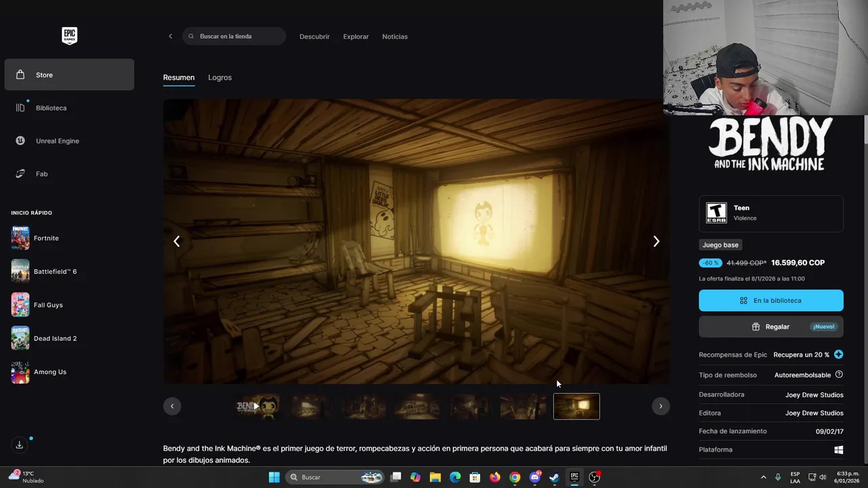Click the INICIO RÁPIDO heading
This screenshot has height=488, width=868.
tap(31, 213)
